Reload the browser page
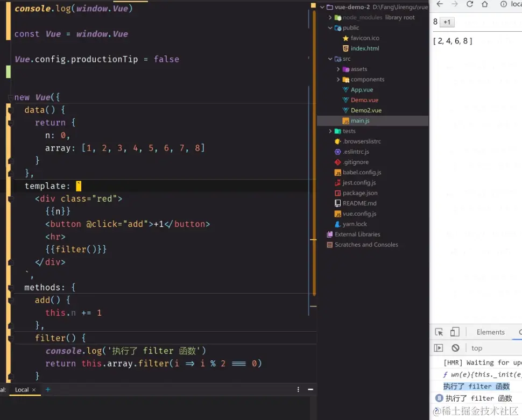This screenshot has width=522, height=420. click(469, 4)
